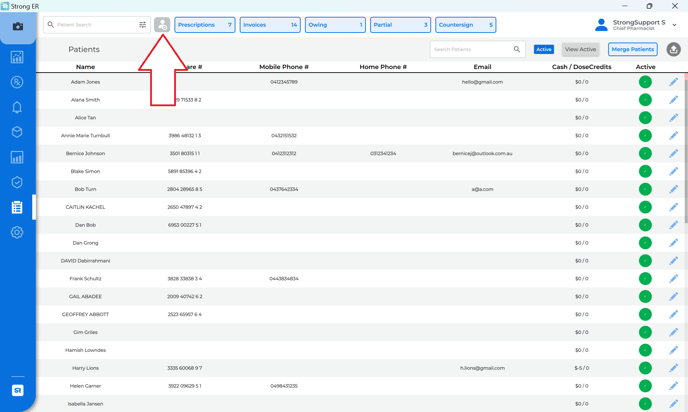Toggle active status for Hamish Lowndes
This screenshot has height=412, width=688.
coord(645,350)
